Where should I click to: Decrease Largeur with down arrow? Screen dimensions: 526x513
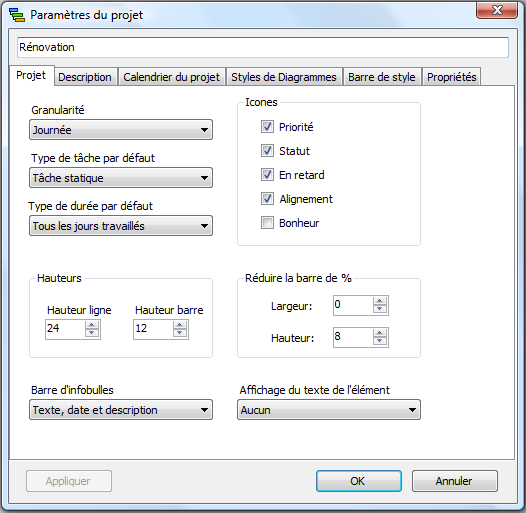(380, 309)
